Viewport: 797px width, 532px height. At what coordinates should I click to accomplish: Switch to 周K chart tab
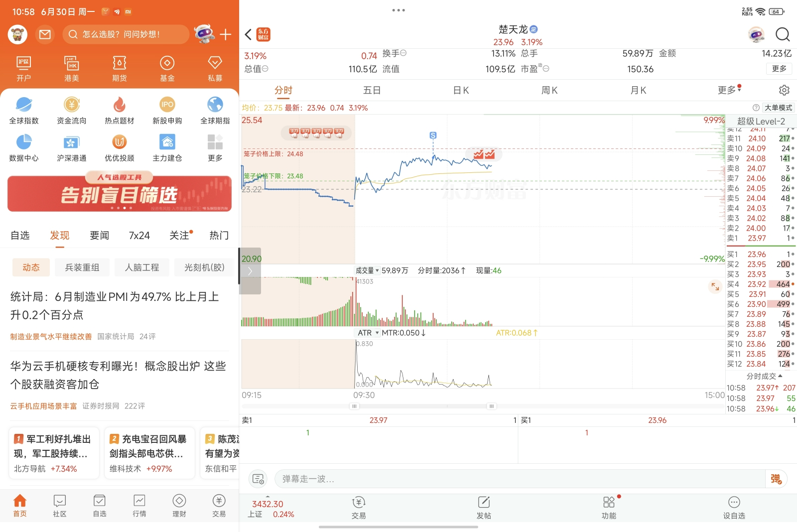(549, 90)
